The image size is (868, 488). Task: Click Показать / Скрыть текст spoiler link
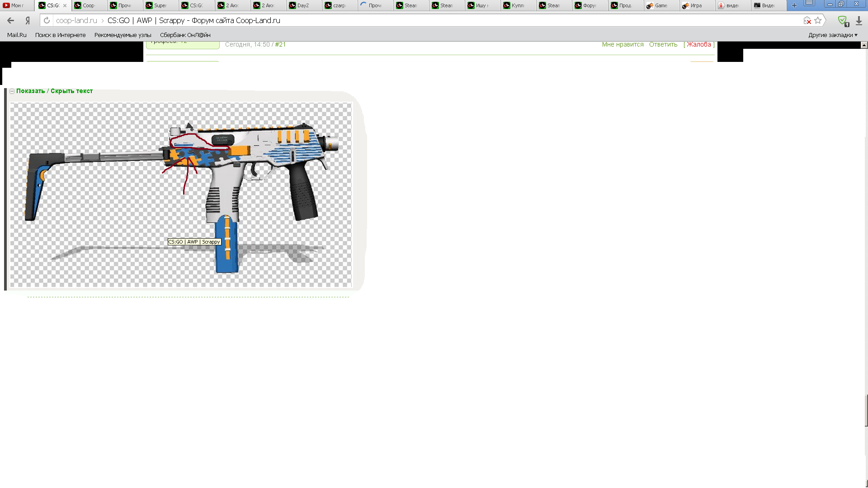click(x=54, y=91)
